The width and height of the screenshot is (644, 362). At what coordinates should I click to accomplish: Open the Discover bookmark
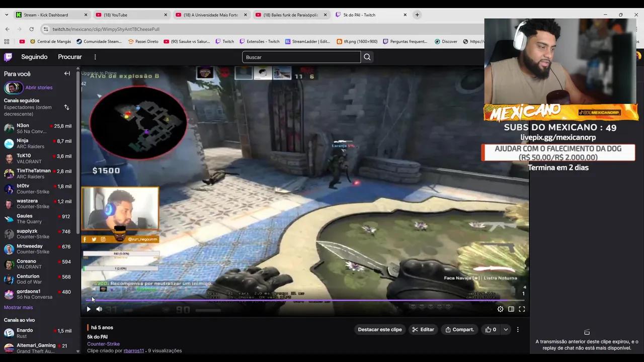point(446,41)
